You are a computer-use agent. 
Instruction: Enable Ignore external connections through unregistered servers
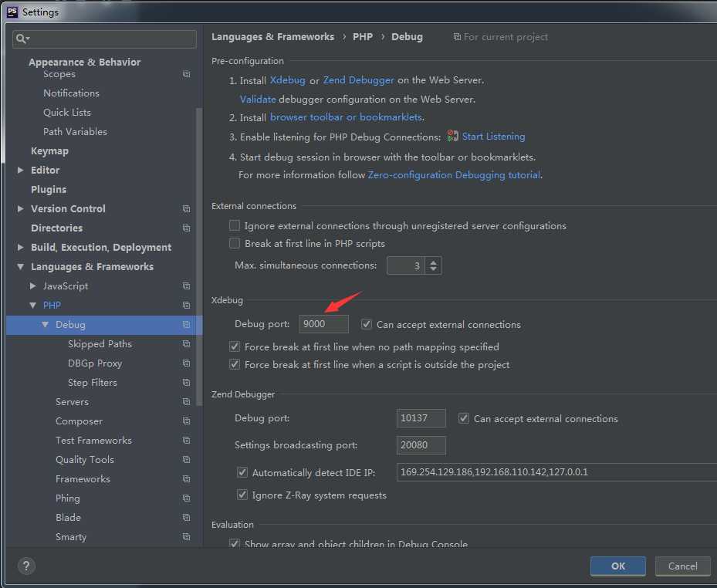point(235,225)
